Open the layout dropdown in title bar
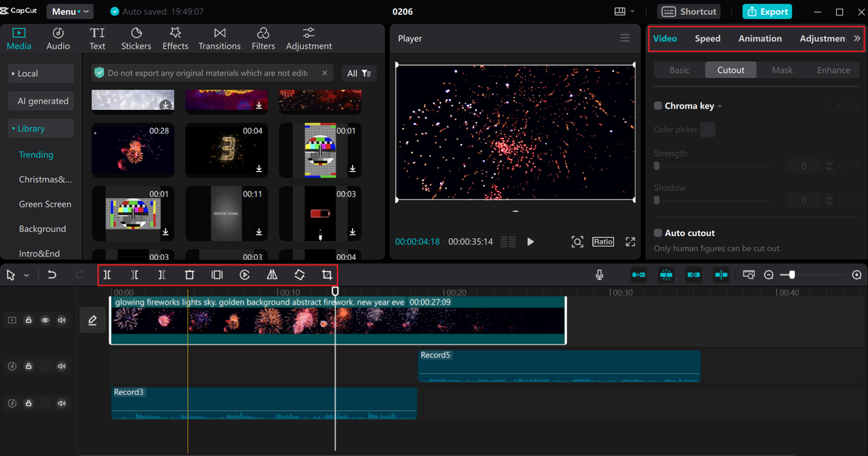The image size is (868, 456). (x=625, y=12)
